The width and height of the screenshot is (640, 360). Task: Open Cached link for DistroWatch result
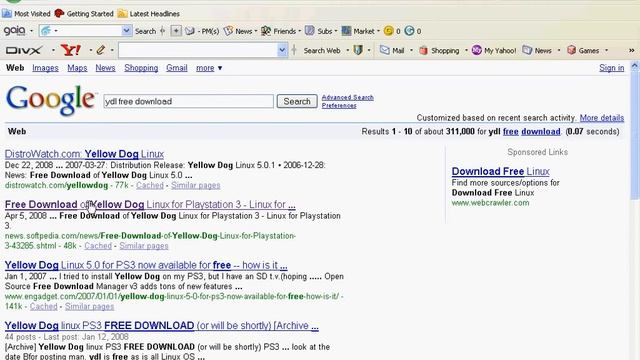[x=150, y=186]
